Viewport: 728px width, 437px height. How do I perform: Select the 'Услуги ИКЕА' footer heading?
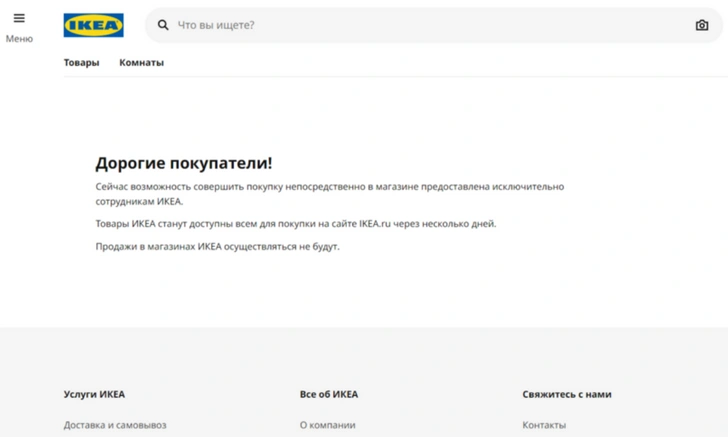94,394
